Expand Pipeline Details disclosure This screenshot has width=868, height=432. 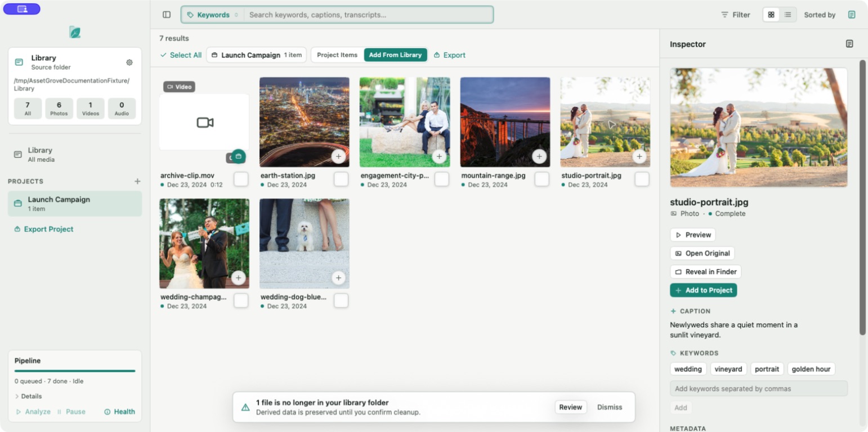point(29,396)
